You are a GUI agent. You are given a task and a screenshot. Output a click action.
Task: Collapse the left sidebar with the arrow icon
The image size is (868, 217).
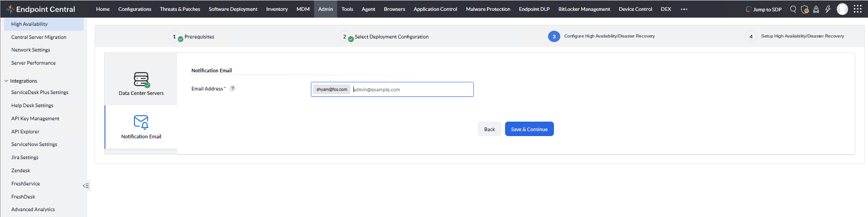[x=86, y=186]
